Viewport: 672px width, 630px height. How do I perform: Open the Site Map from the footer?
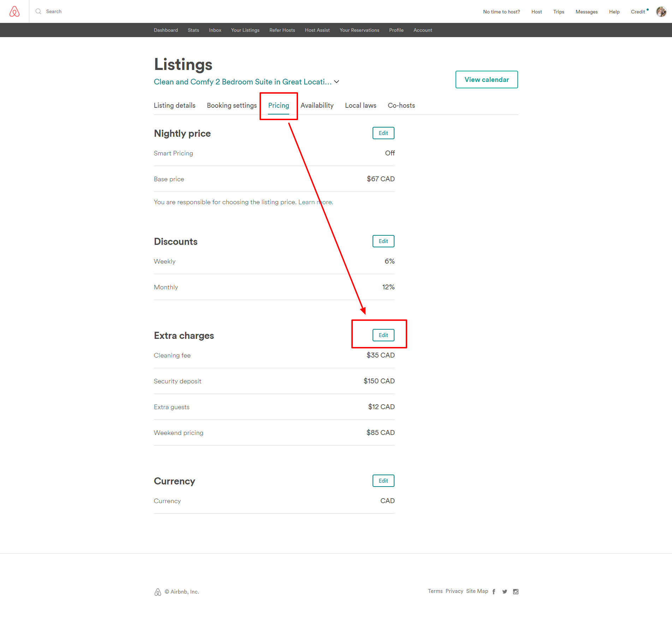click(x=477, y=591)
